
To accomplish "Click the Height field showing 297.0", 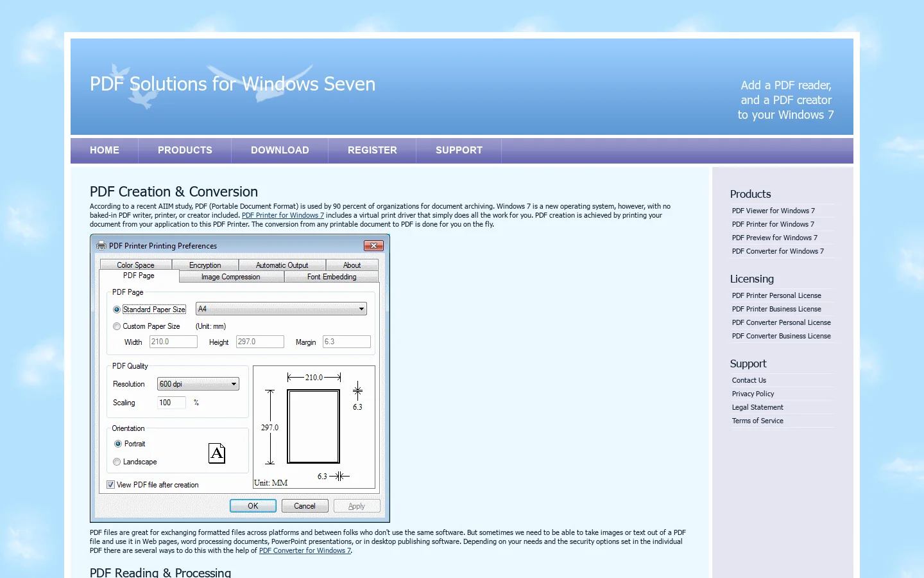I will [x=260, y=342].
